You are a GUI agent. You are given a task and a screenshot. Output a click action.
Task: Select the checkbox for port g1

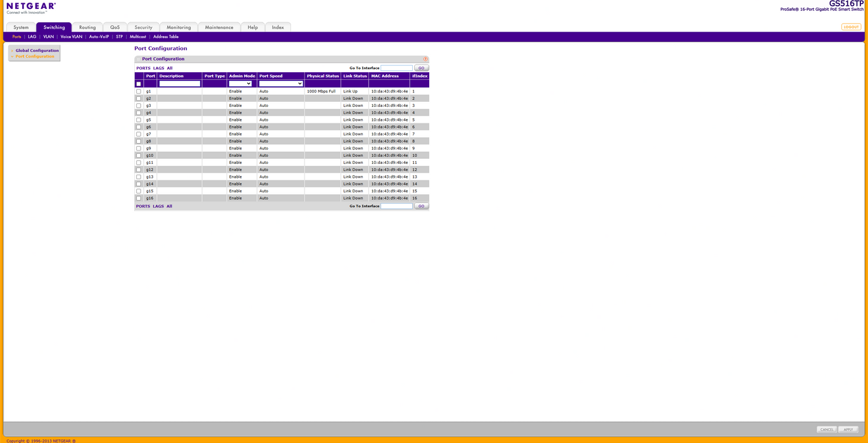click(139, 92)
